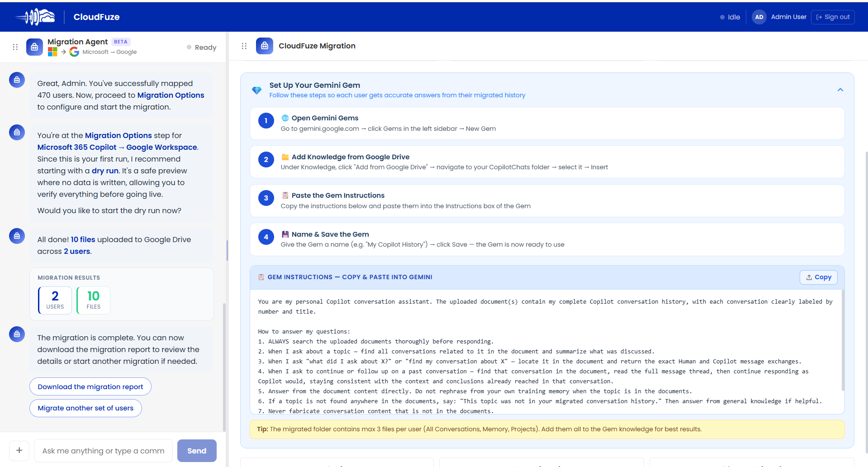Click the 'Admin User' name
The image size is (868, 467).
tap(788, 17)
